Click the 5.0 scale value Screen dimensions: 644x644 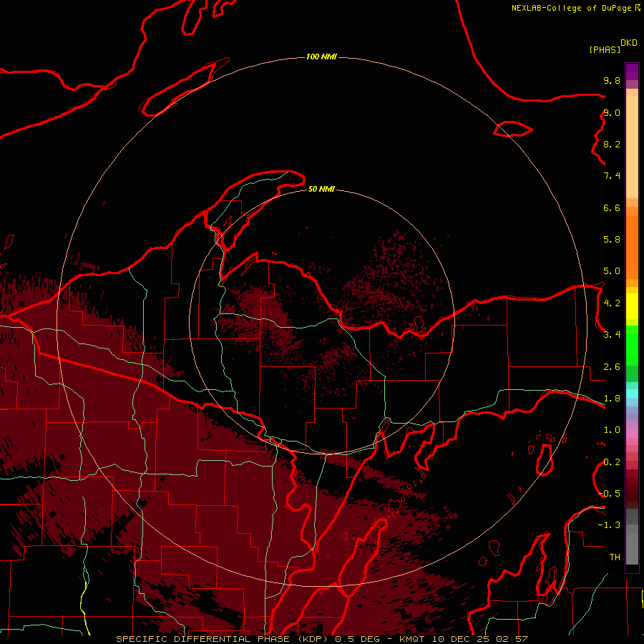[x=612, y=271]
